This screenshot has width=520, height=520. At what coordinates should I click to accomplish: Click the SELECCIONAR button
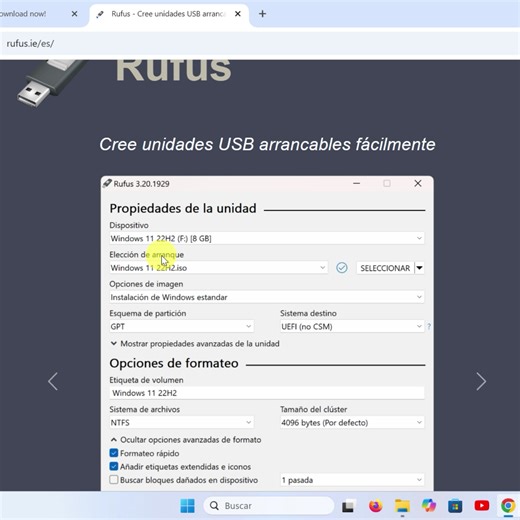(385, 268)
